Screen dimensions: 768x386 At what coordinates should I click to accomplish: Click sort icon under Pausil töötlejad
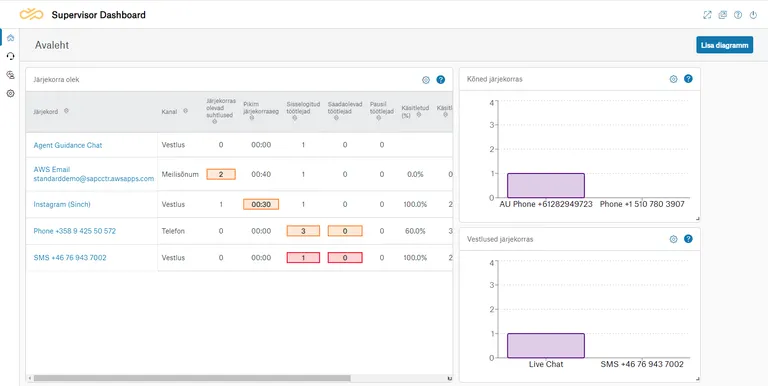pyautogui.click(x=379, y=118)
